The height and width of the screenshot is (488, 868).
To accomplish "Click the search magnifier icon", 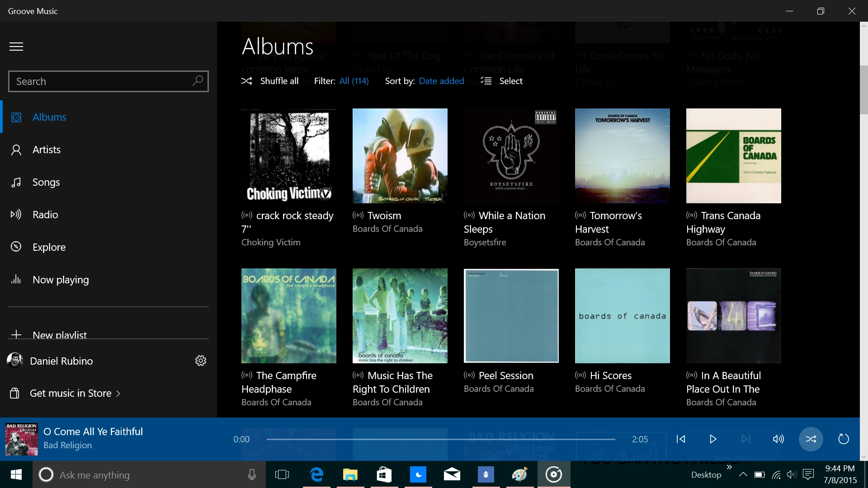I will pos(198,81).
